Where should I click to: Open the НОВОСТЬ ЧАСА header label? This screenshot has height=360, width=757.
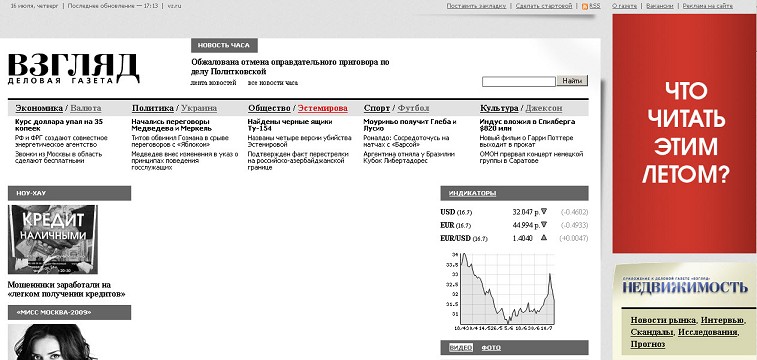click(x=224, y=45)
